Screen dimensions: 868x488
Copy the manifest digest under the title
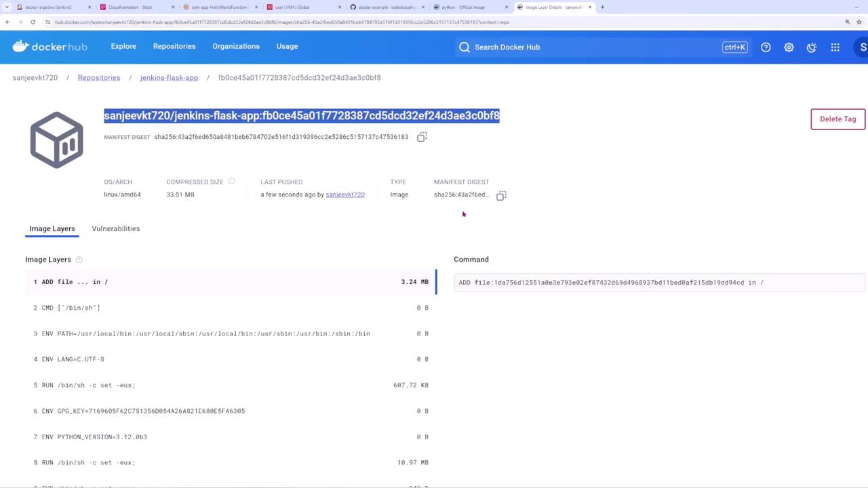point(422,137)
